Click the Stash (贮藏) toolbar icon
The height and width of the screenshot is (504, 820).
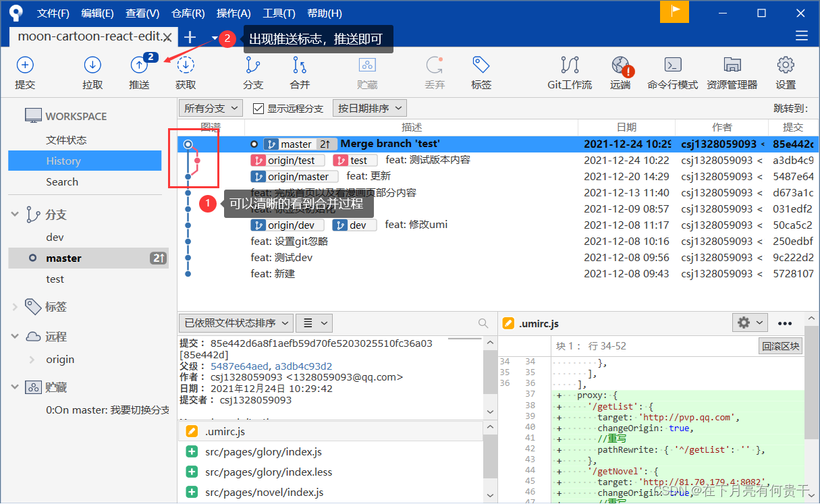(367, 65)
